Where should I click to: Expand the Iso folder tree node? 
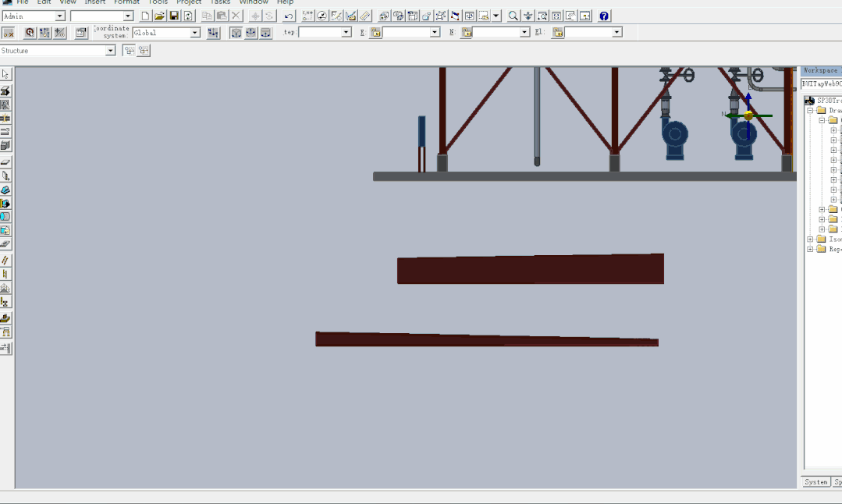coord(810,240)
